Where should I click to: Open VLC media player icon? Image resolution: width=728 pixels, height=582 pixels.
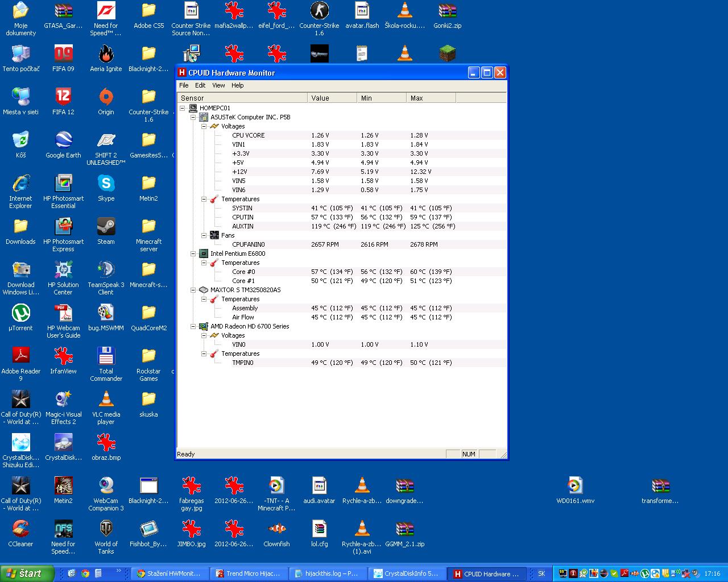click(x=106, y=408)
